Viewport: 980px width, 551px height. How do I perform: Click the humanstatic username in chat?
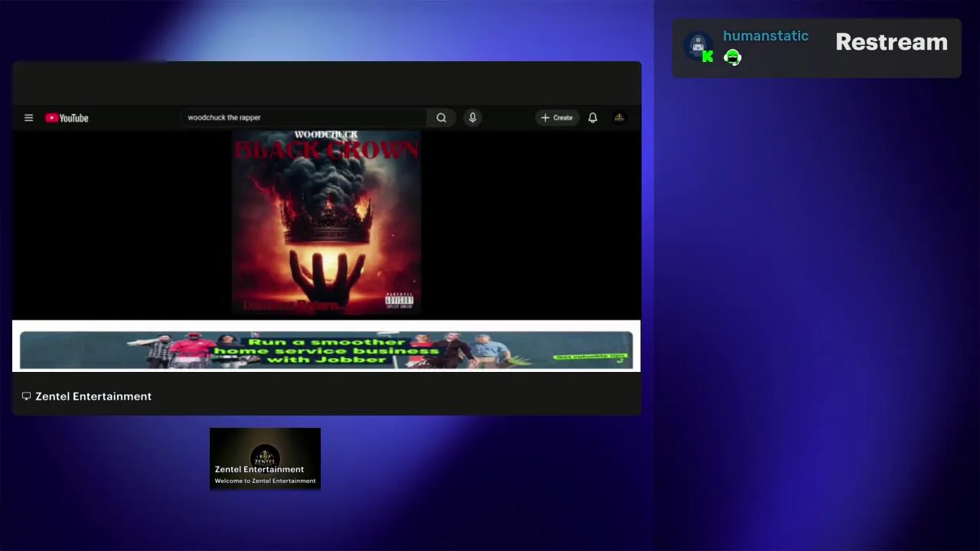point(766,36)
